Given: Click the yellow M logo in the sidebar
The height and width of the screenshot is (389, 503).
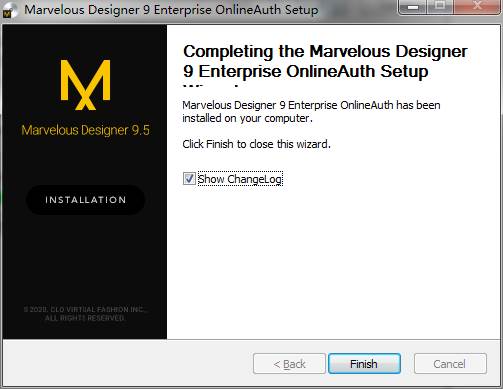Looking at the screenshot, I should 85,85.
